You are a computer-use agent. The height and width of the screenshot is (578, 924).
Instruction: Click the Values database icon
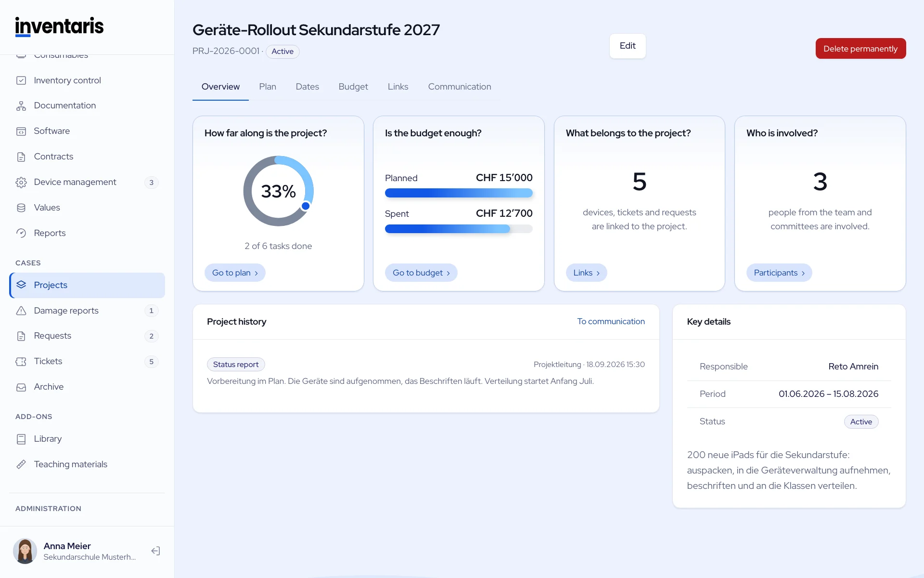pyautogui.click(x=21, y=208)
